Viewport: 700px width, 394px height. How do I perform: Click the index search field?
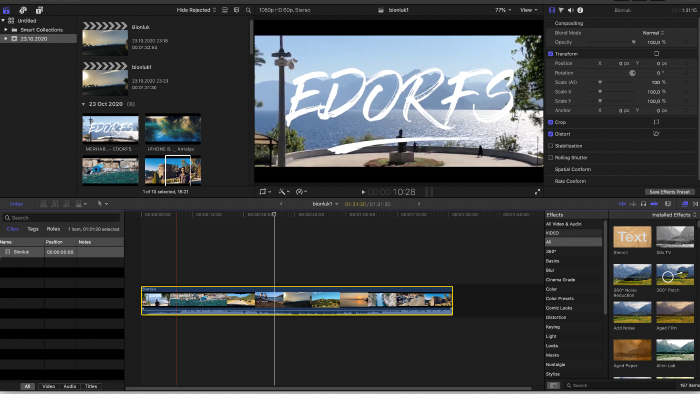(62, 218)
